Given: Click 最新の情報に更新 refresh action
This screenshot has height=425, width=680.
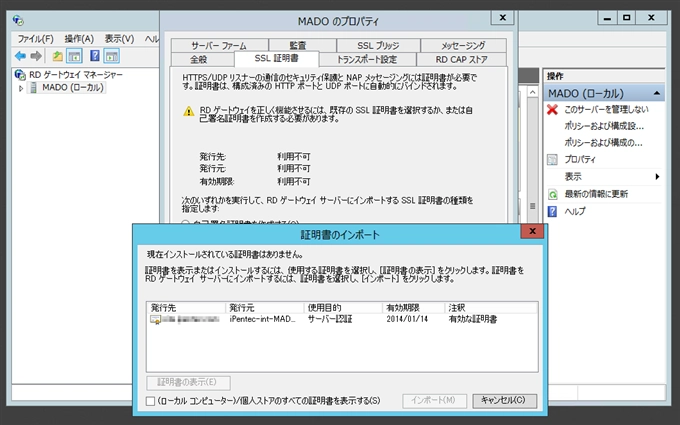Looking at the screenshot, I should click(x=596, y=194).
